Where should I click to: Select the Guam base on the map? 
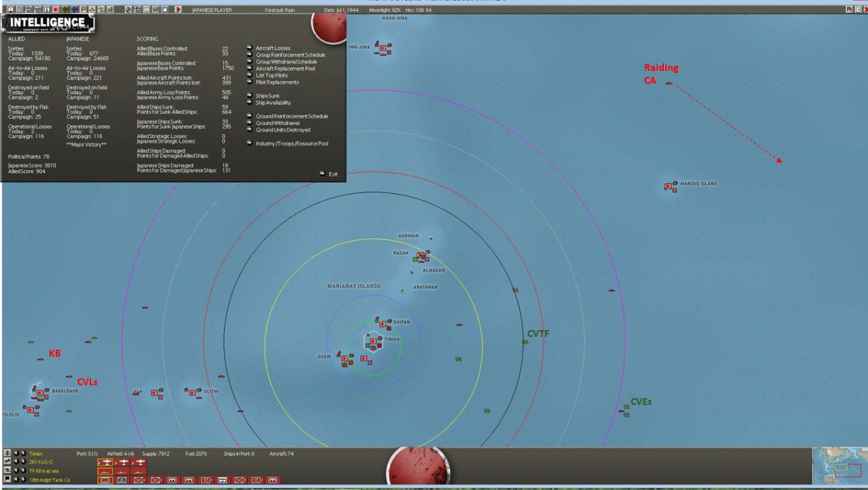pos(345,358)
